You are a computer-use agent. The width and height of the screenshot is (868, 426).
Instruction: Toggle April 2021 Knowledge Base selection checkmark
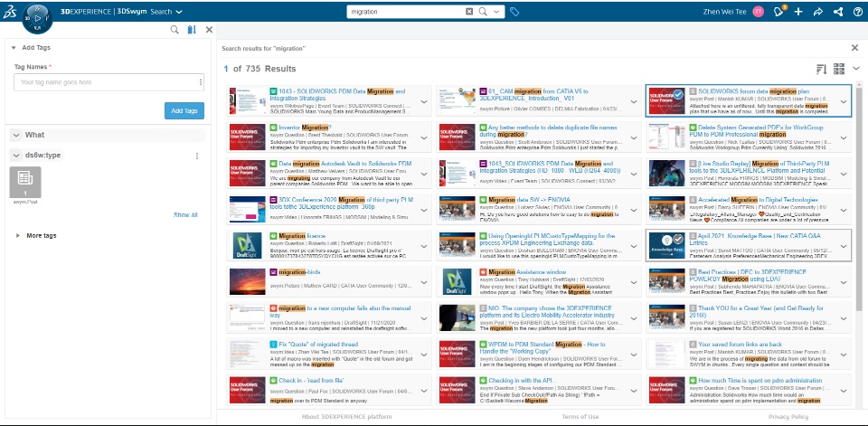[678, 238]
